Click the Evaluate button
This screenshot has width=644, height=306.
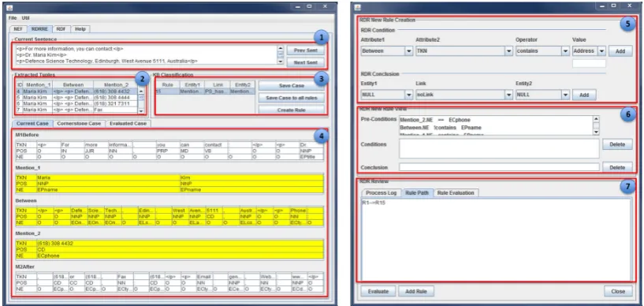378,291
